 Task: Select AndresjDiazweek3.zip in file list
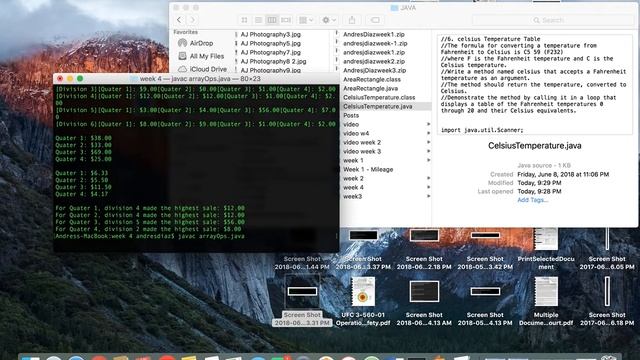(x=374, y=70)
